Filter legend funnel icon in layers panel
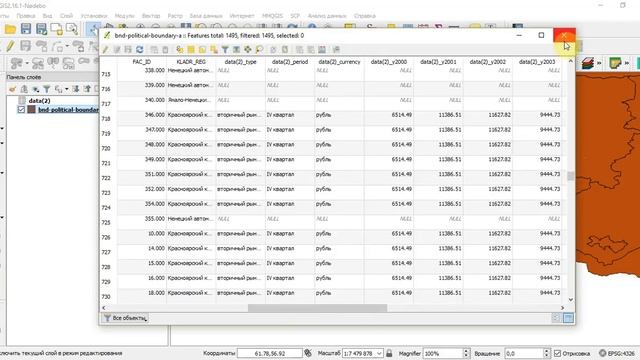The width and height of the screenshot is (640, 360). pyautogui.click(x=47, y=89)
